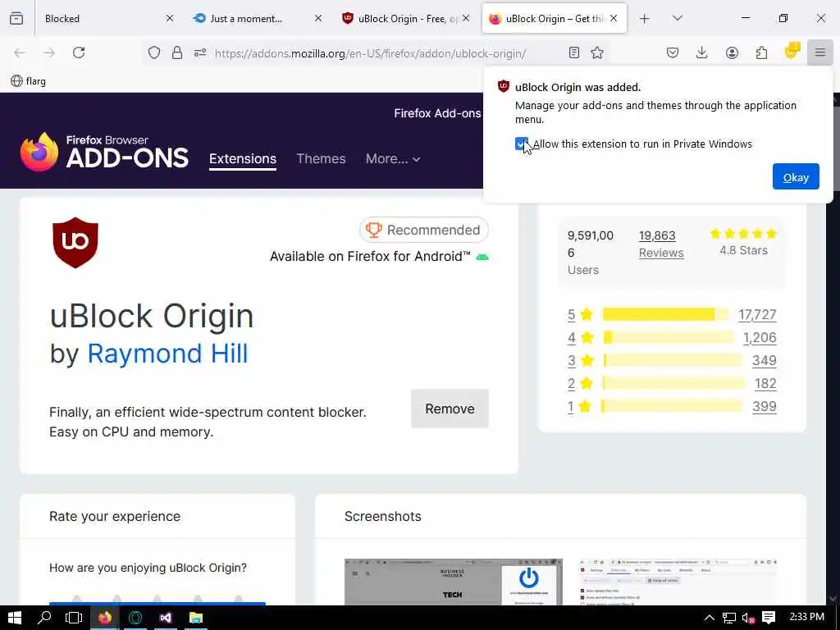Click Firefox icon on the taskbar
The height and width of the screenshot is (630, 840).
104,618
